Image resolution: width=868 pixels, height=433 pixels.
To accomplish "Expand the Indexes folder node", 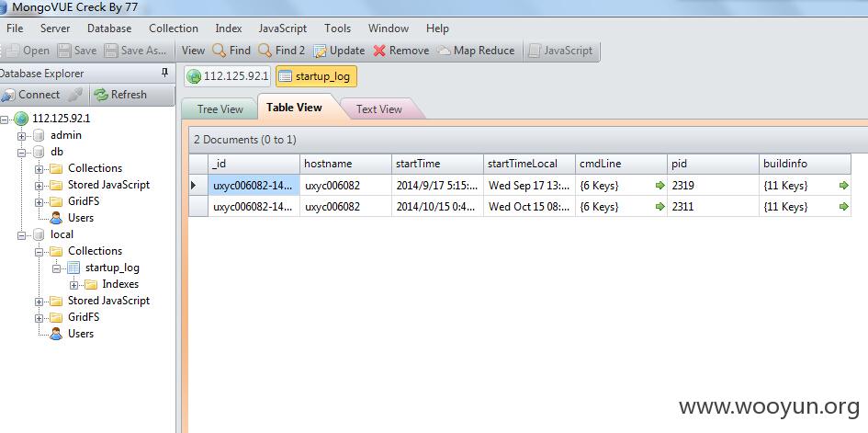I will pos(73,285).
